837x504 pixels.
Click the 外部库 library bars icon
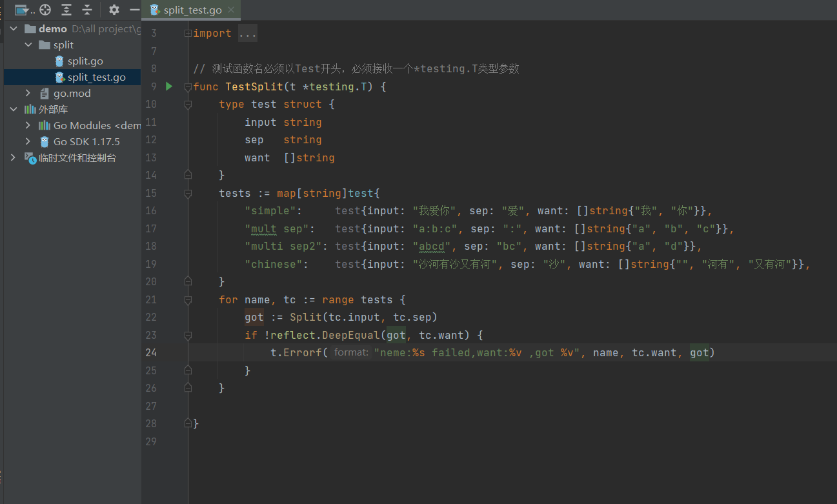(30, 109)
